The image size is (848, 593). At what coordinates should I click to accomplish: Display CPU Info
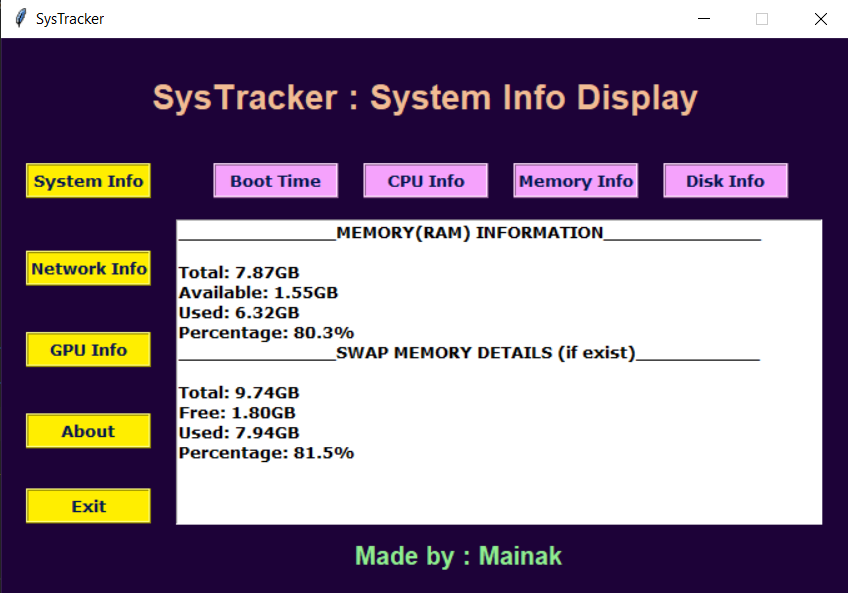tap(426, 181)
